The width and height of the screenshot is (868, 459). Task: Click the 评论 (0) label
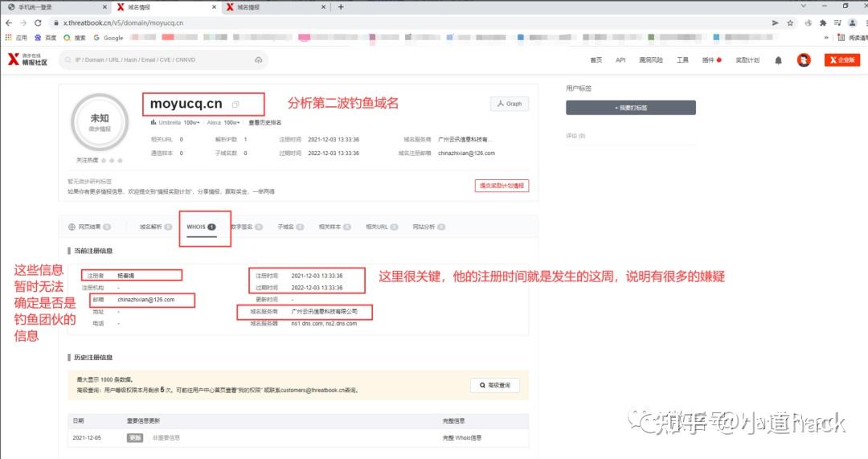pos(575,136)
